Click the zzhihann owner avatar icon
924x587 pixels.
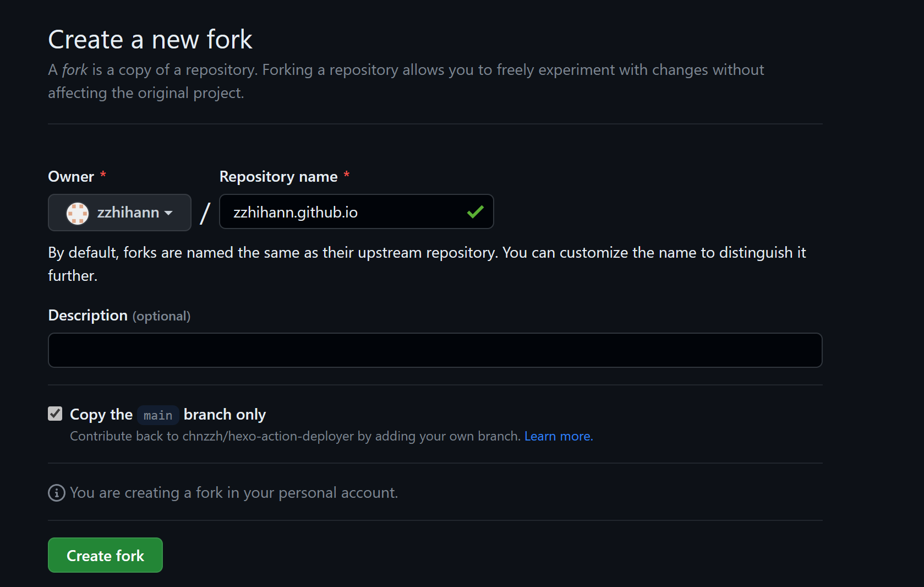pyautogui.click(x=78, y=213)
